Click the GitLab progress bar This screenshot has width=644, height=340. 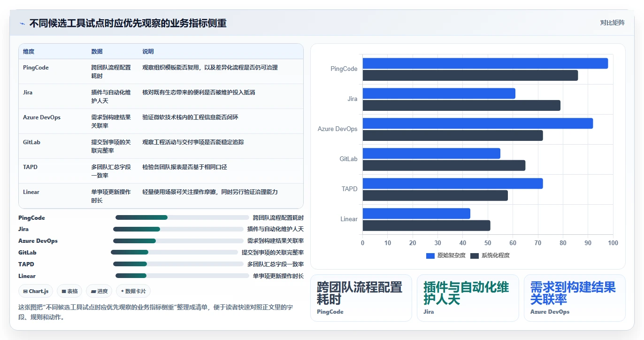pyautogui.click(x=175, y=252)
